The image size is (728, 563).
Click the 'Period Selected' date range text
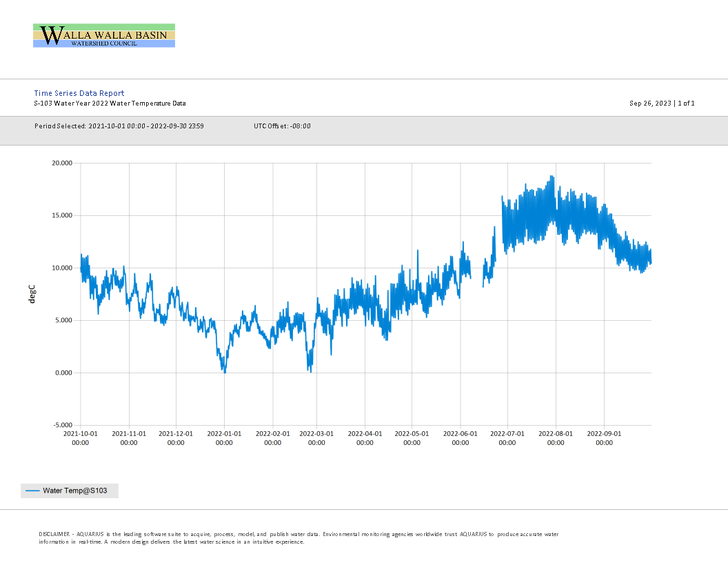point(119,126)
